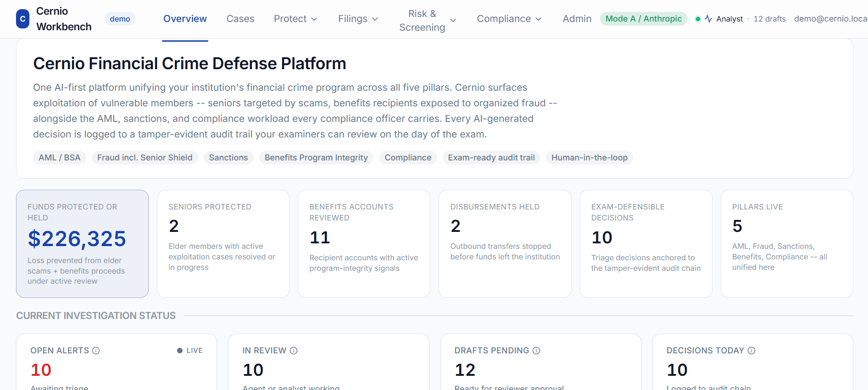The width and height of the screenshot is (868, 390).
Task: Open the Funds Protected or Held card
Action: pos(83,244)
